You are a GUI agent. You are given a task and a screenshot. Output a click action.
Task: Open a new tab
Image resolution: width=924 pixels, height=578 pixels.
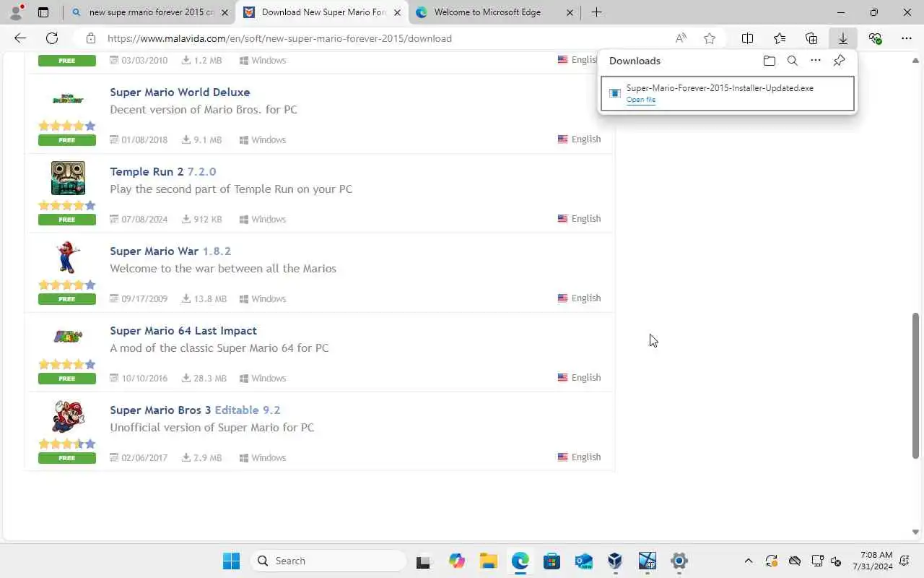tap(596, 12)
